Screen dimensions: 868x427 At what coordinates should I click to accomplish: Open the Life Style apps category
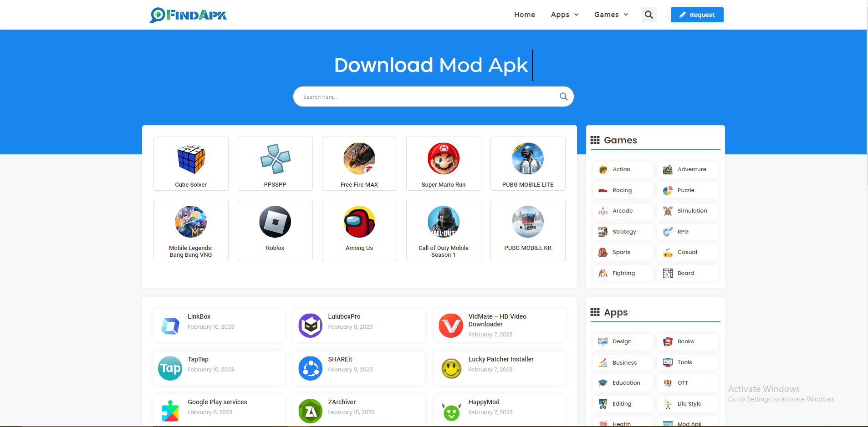(689, 404)
